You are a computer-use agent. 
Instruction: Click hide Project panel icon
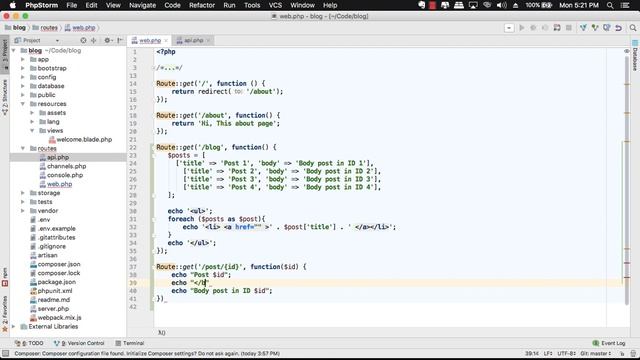(x=120, y=40)
